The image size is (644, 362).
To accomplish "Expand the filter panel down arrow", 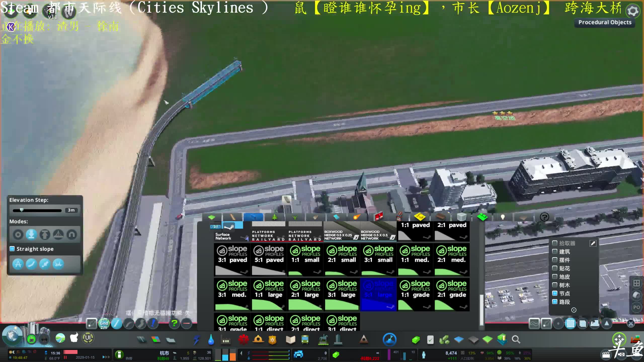I will pyautogui.click(x=574, y=310).
